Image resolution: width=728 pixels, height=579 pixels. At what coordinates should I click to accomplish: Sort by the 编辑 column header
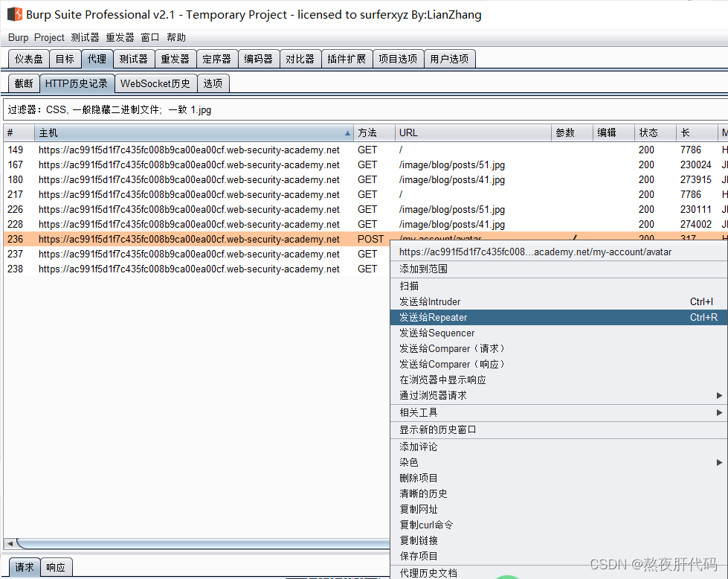pyautogui.click(x=613, y=133)
